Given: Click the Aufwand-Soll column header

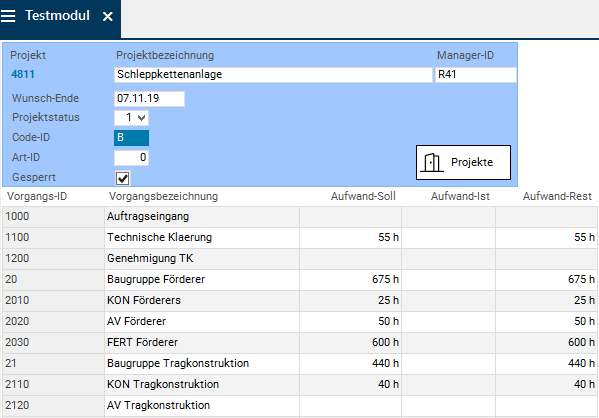Looking at the screenshot, I should pos(363,196).
